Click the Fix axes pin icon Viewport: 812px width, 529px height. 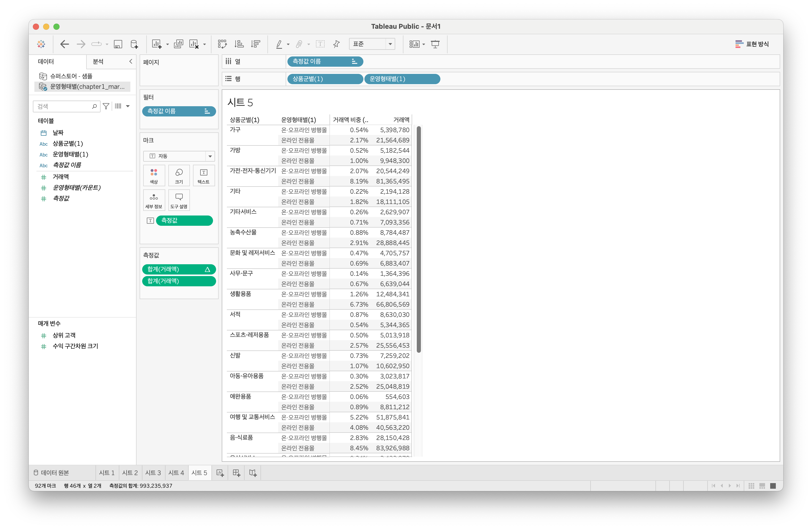[x=336, y=44]
